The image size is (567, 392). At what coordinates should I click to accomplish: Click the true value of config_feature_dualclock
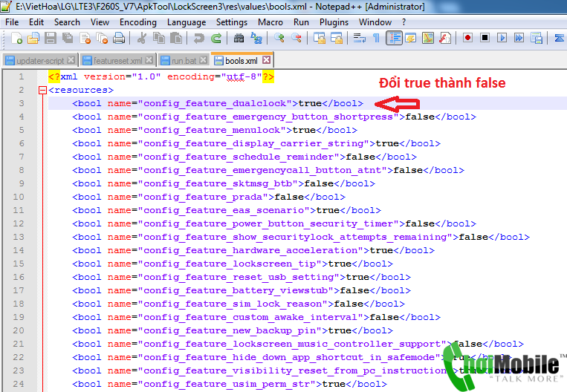pos(310,103)
